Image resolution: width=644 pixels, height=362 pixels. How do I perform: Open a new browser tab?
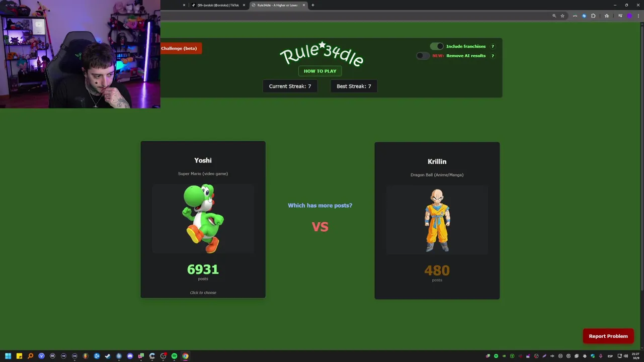click(x=312, y=5)
